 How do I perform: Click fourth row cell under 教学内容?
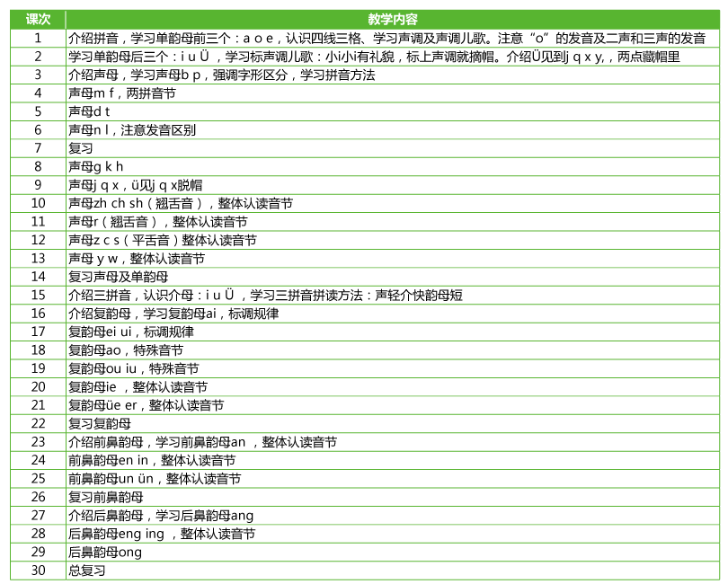(393, 93)
